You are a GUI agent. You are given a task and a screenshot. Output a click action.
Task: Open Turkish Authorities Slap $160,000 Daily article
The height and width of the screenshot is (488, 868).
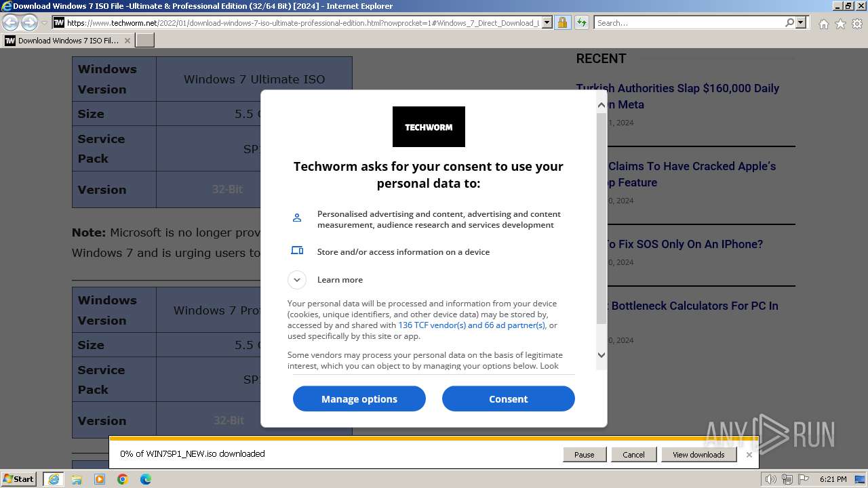tap(677, 96)
